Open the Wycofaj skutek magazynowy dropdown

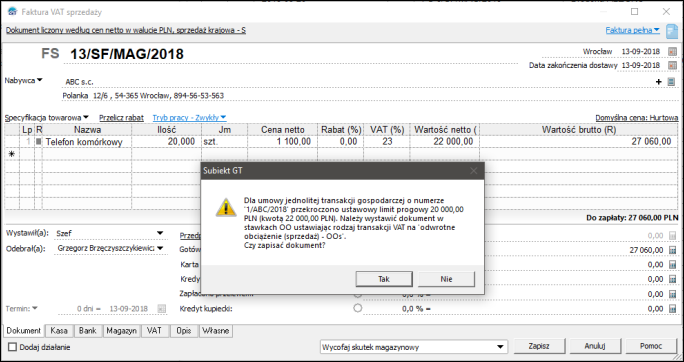(499, 347)
